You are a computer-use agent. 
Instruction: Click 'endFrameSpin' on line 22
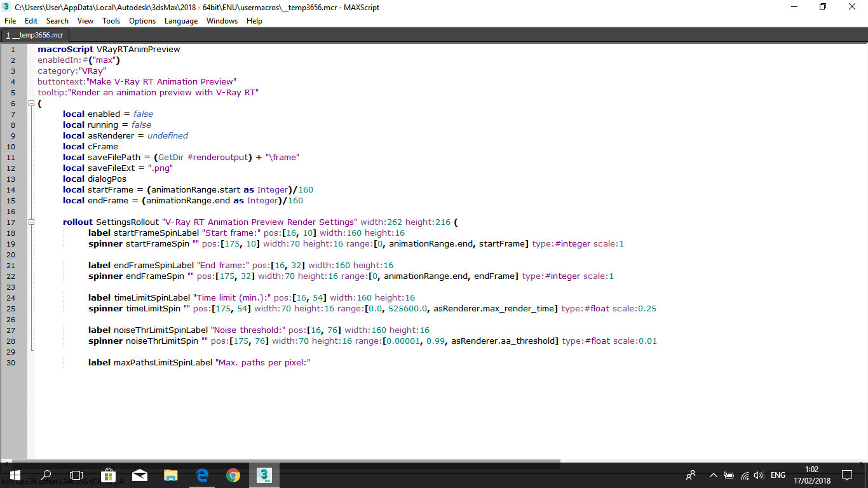[155, 276]
